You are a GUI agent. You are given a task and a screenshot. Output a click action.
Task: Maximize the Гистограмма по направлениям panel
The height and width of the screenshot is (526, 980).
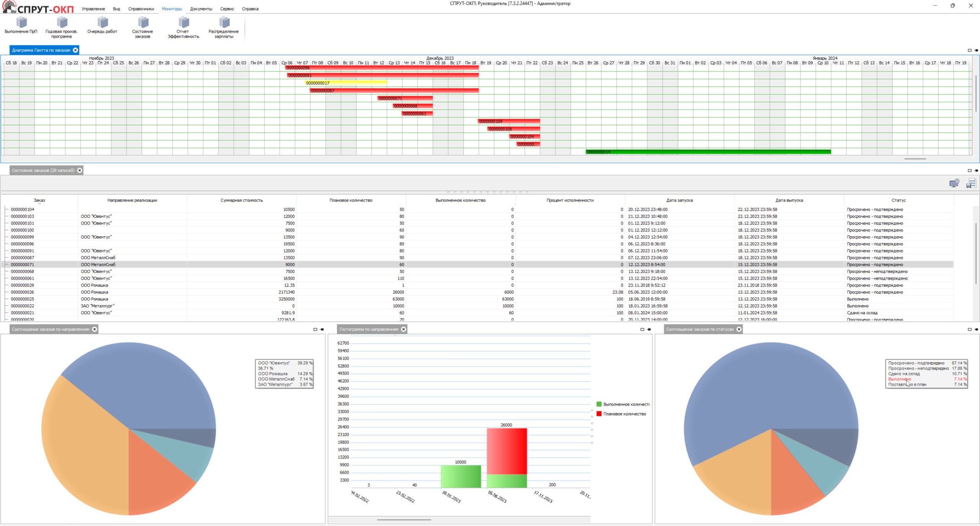click(x=642, y=329)
